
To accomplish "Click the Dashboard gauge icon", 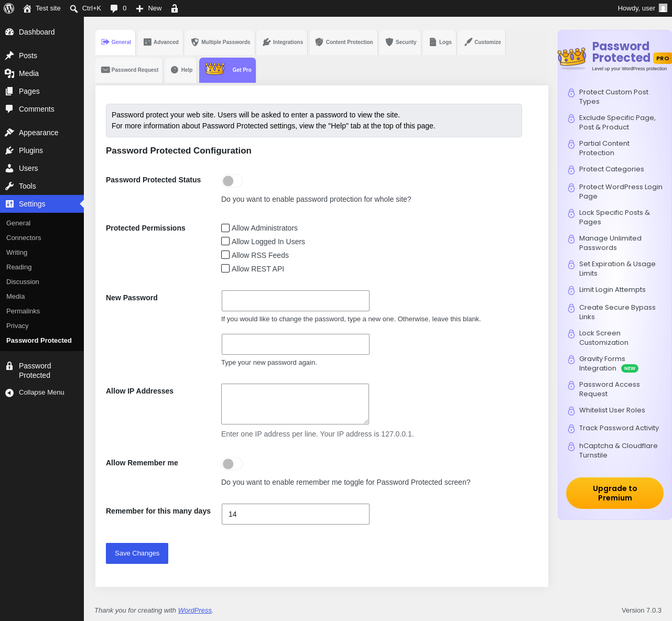I will tap(9, 32).
